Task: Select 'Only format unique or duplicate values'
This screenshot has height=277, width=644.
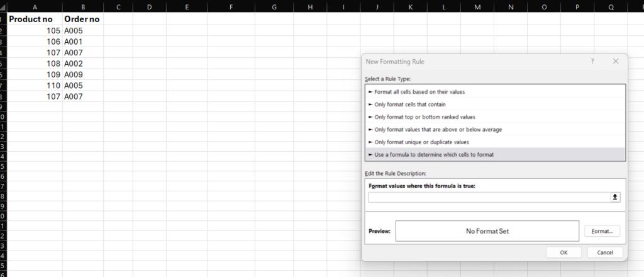Action: (495, 142)
